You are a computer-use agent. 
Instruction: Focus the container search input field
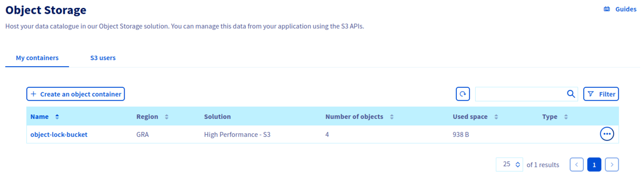(520, 94)
